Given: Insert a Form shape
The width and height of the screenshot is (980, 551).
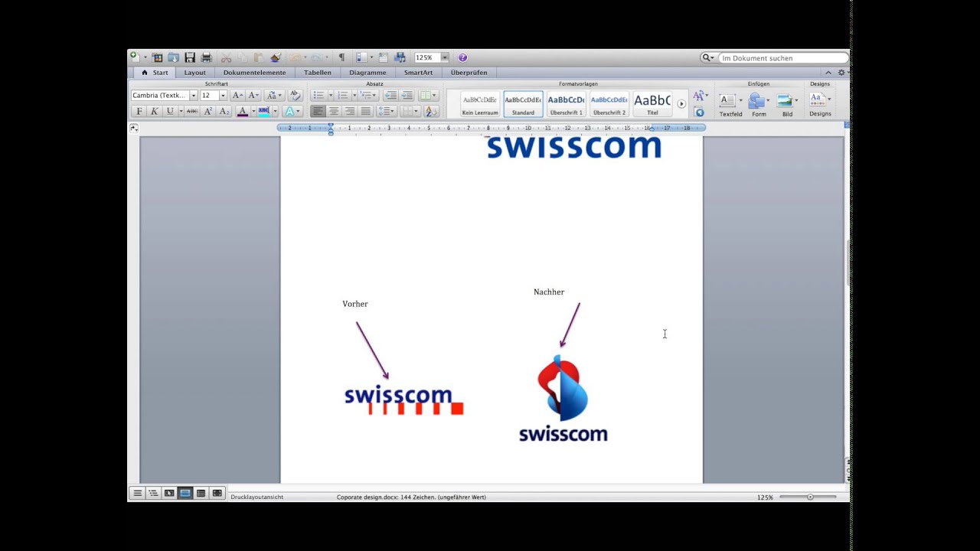Looking at the screenshot, I should 759,105.
